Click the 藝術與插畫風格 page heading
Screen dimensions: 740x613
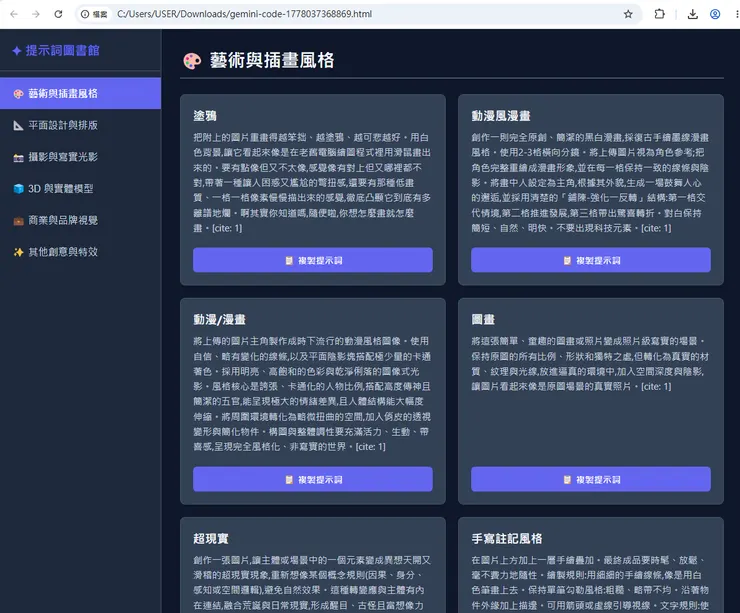[272, 60]
